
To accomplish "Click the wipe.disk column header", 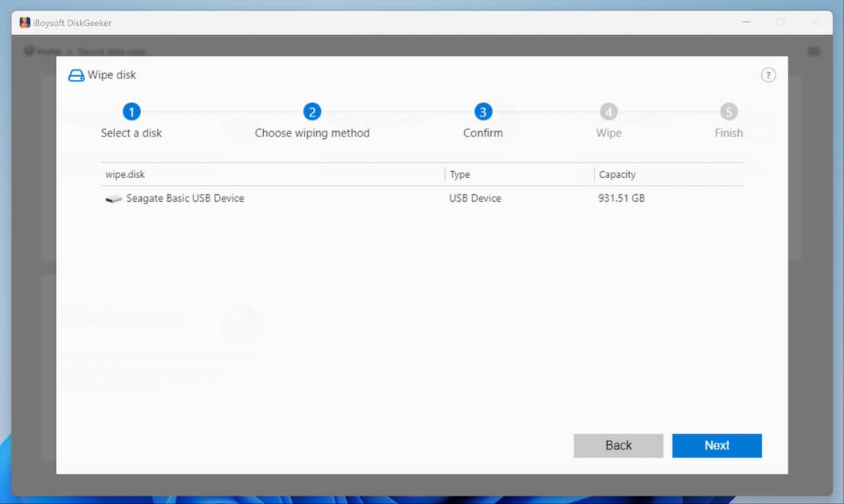I will [272, 174].
